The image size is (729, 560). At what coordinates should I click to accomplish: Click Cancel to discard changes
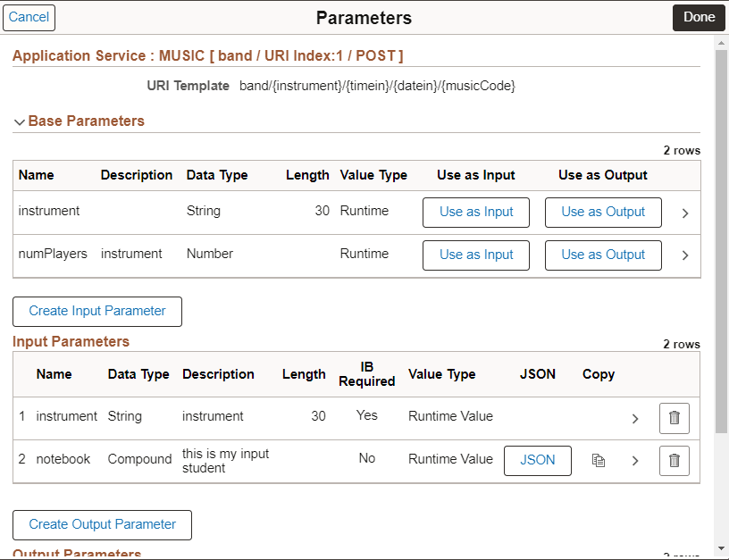point(29,17)
